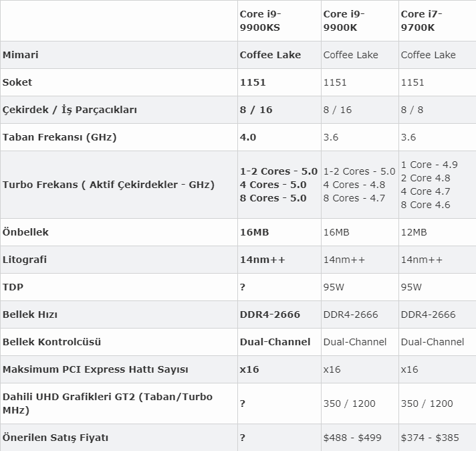476x451 pixels.
Task: Select the Mimari row label
Action: pyautogui.click(x=20, y=55)
